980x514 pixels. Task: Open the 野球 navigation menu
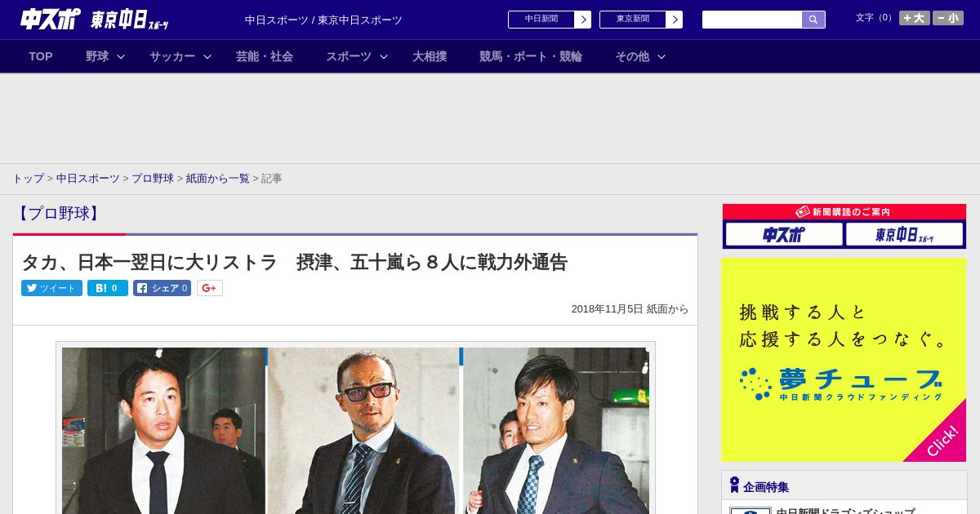coord(97,56)
